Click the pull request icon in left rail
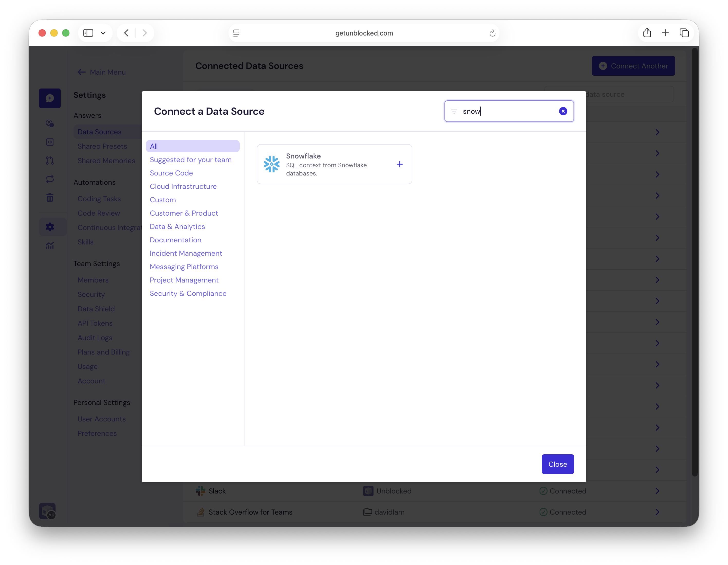Screen dimensions: 728x565 coord(50,161)
